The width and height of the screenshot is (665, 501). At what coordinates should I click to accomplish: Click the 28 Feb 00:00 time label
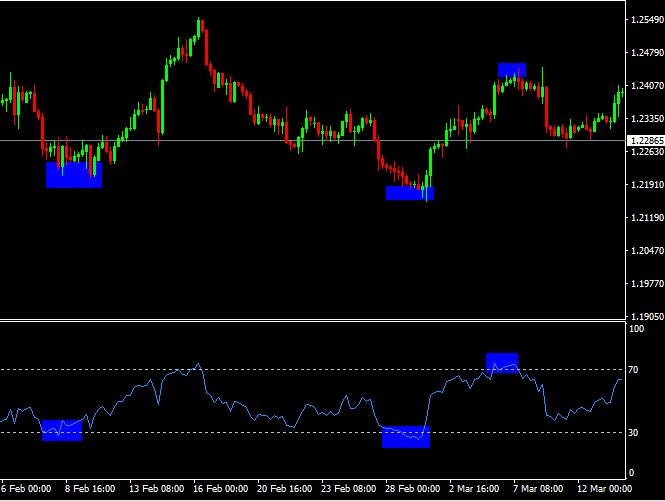tap(413, 489)
